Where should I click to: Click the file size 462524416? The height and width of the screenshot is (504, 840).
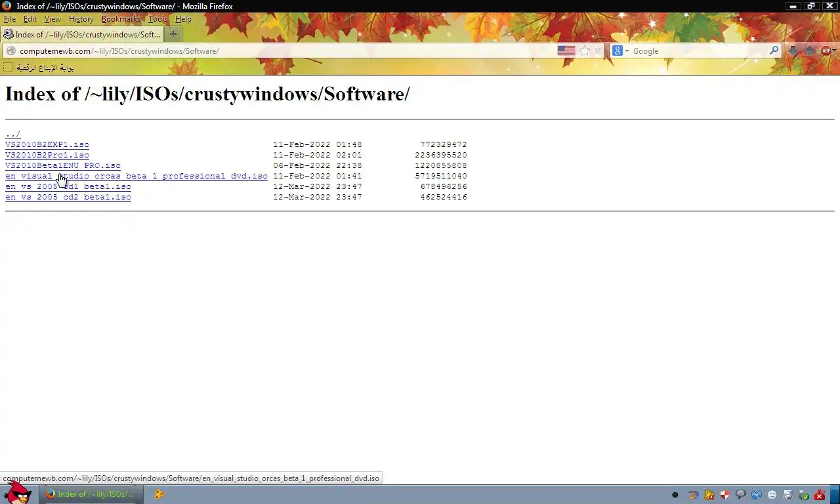coord(444,197)
